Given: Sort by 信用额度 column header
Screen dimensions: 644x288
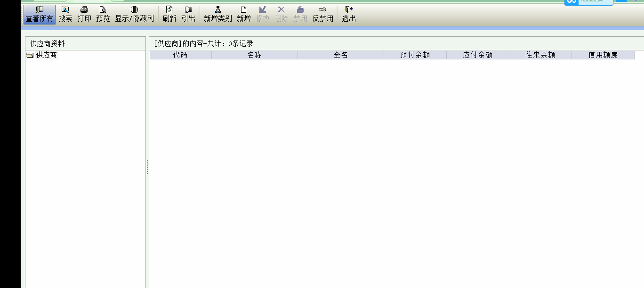Looking at the screenshot, I should coord(603,55).
